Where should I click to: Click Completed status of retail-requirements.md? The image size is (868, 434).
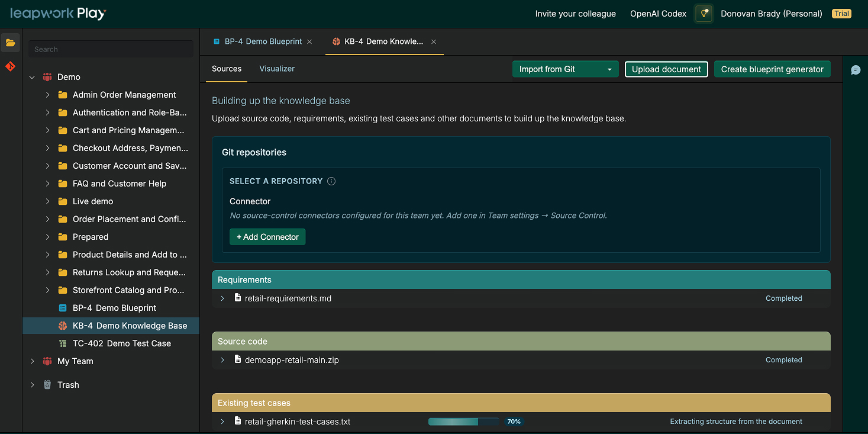coord(783,298)
